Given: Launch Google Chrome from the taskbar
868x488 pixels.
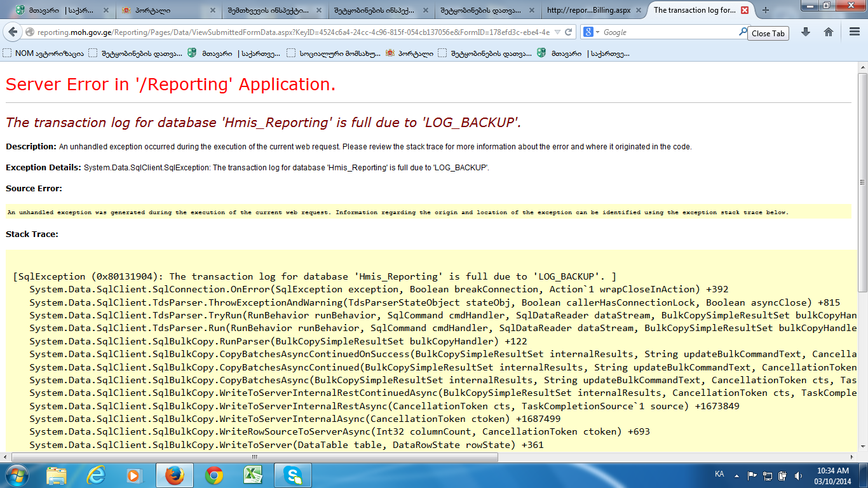Looking at the screenshot, I should coord(214,475).
